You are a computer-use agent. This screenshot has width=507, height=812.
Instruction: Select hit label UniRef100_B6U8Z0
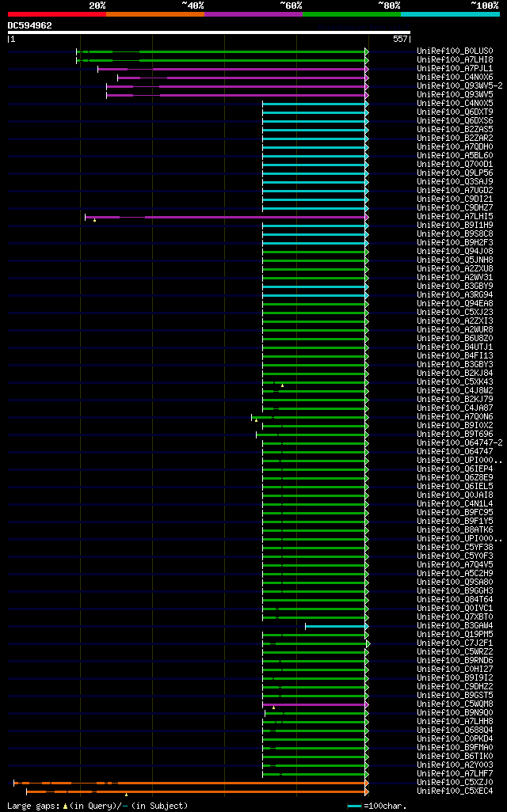pyautogui.click(x=456, y=339)
